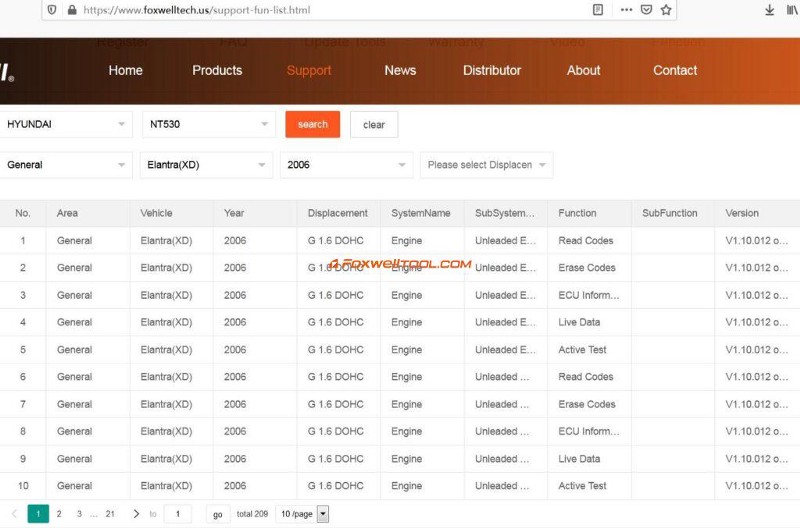Go to page 2 in pagination
This screenshot has width=800, height=528.
(x=59, y=514)
